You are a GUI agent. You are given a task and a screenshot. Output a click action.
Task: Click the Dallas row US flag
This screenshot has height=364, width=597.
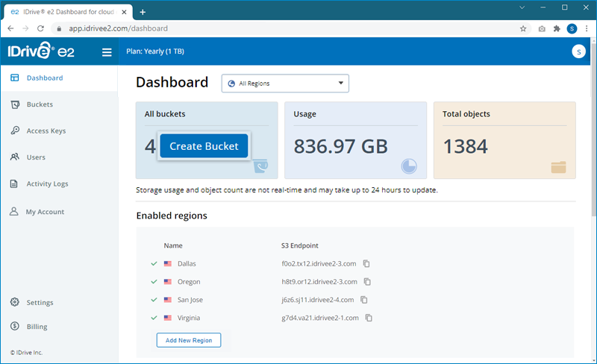pyautogui.click(x=167, y=263)
